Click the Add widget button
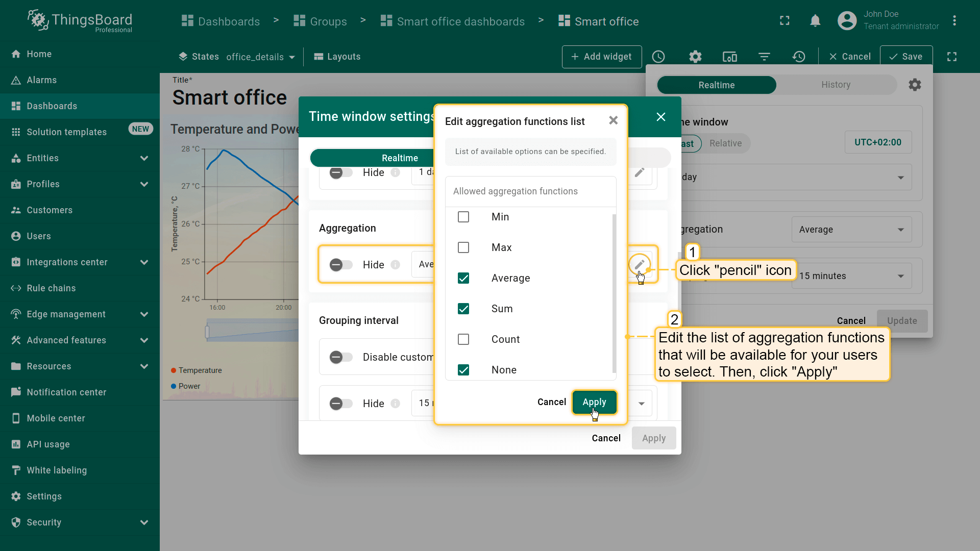Screen dimensions: 980x551 (x=601, y=57)
